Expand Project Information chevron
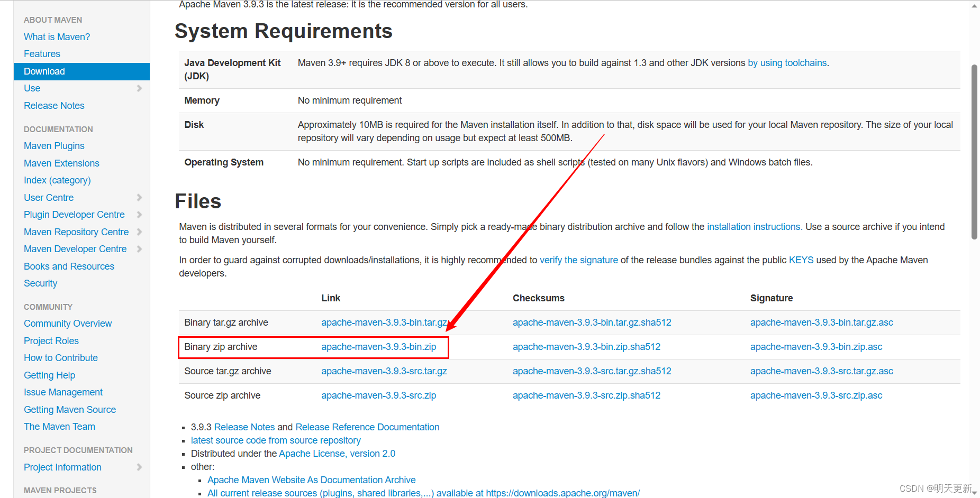This screenshot has width=980, height=498. click(x=139, y=467)
